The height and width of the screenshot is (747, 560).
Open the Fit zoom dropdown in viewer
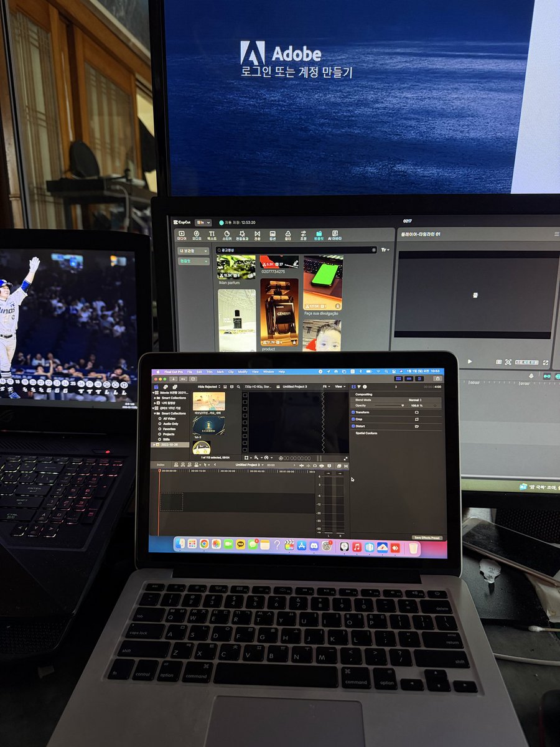point(325,387)
